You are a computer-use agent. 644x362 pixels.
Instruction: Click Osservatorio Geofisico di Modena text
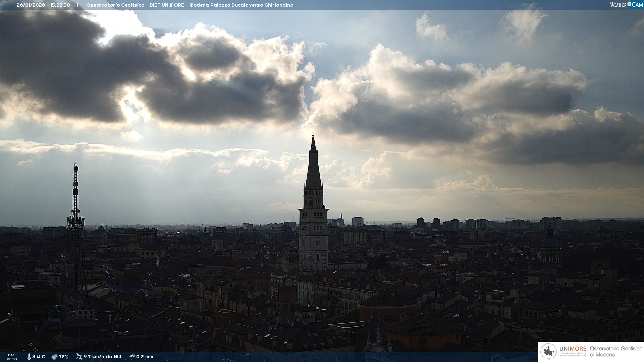tap(616, 352)
